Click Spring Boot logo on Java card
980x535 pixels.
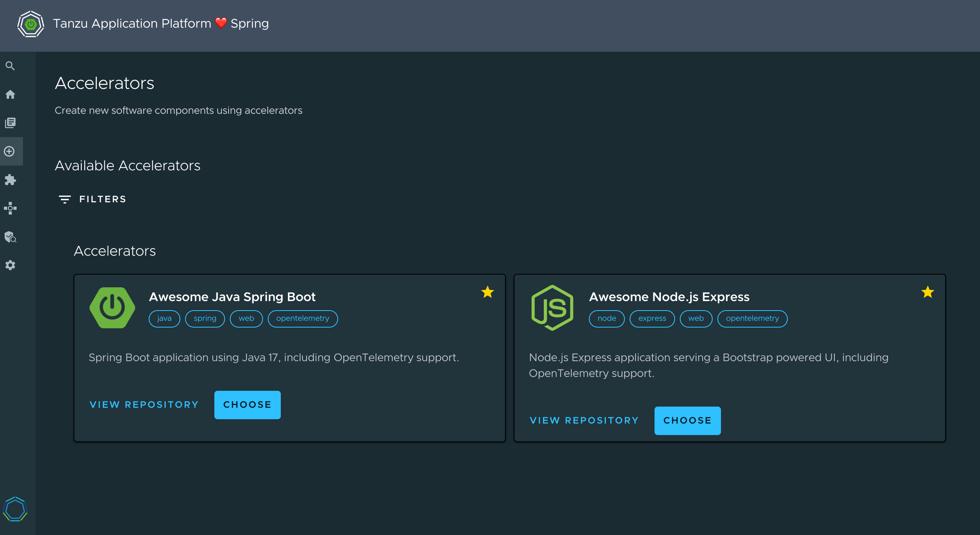pos(112,307)
